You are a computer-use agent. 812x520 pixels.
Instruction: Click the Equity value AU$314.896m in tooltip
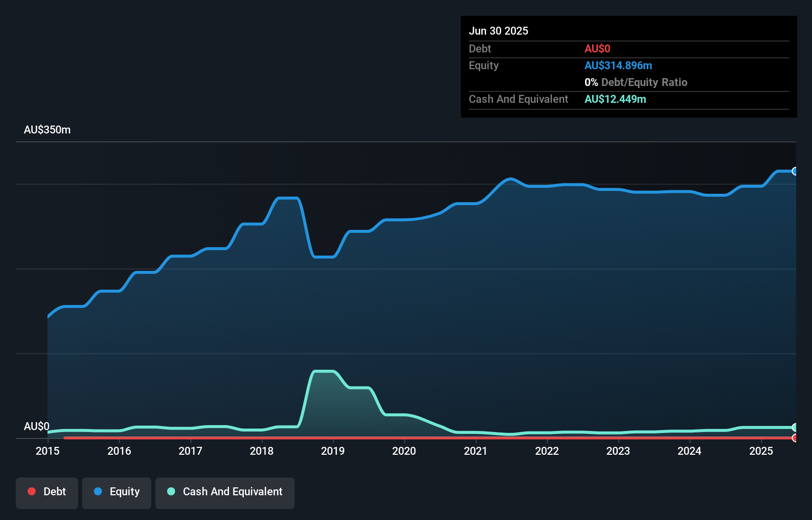618,65
